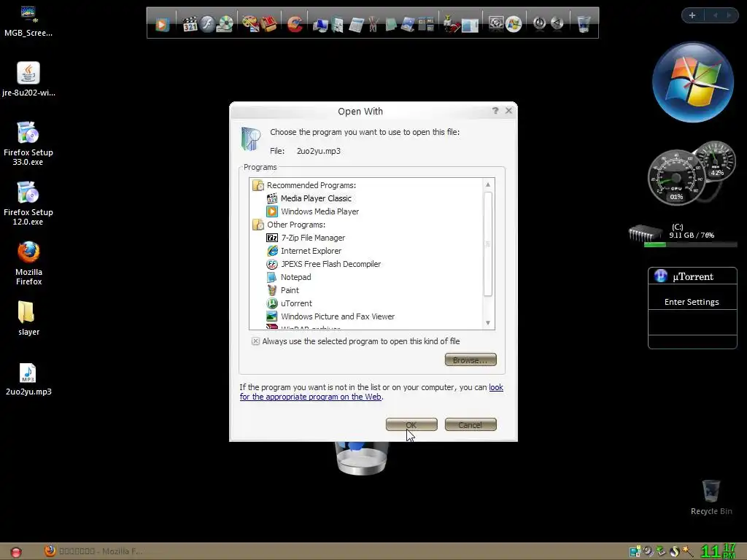Click the program list scrollbar thumb
747x560 pixels.
[x=488, y=244]
